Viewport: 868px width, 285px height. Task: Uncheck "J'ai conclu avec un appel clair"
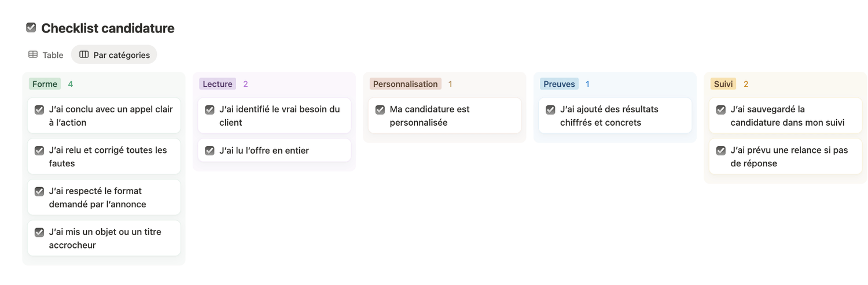pos(39,109)
